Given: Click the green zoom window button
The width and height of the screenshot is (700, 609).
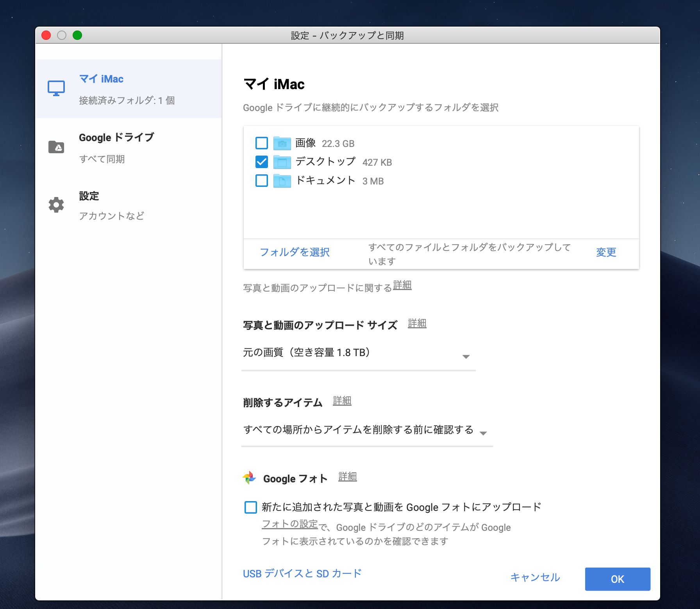Looking at the screenshot, I should pyautogui.click(x=77, y=36).
